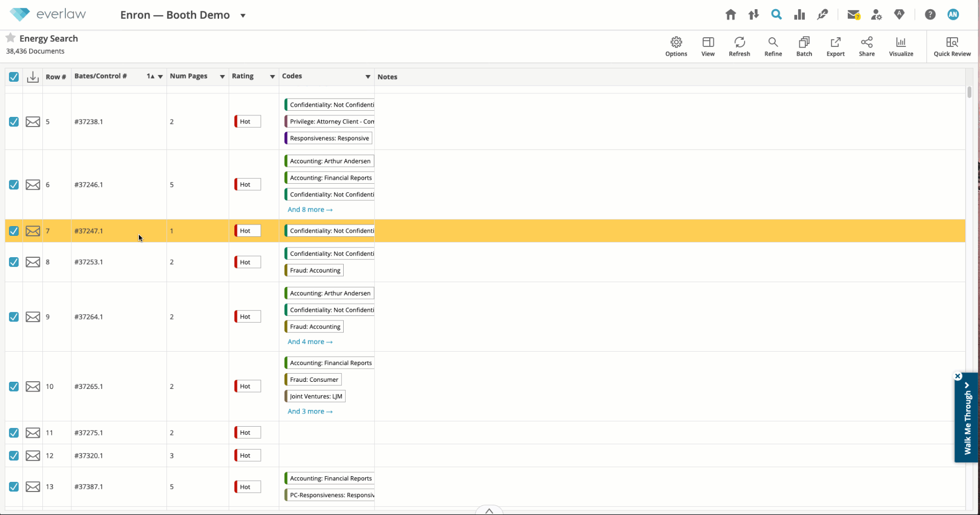Open the AN user avatar menu
Image resolution: width=980 pixels, height=515 pixels.
coord(953,15)
